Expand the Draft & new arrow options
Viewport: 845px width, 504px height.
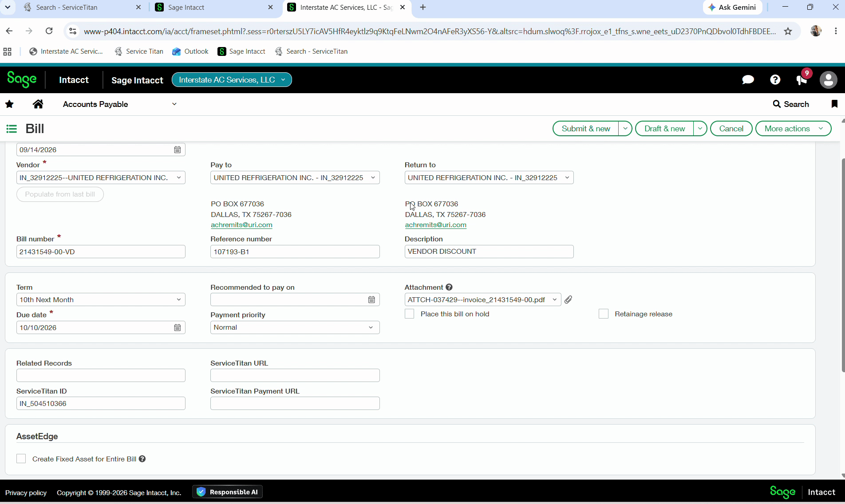click(x=700, y=129)
